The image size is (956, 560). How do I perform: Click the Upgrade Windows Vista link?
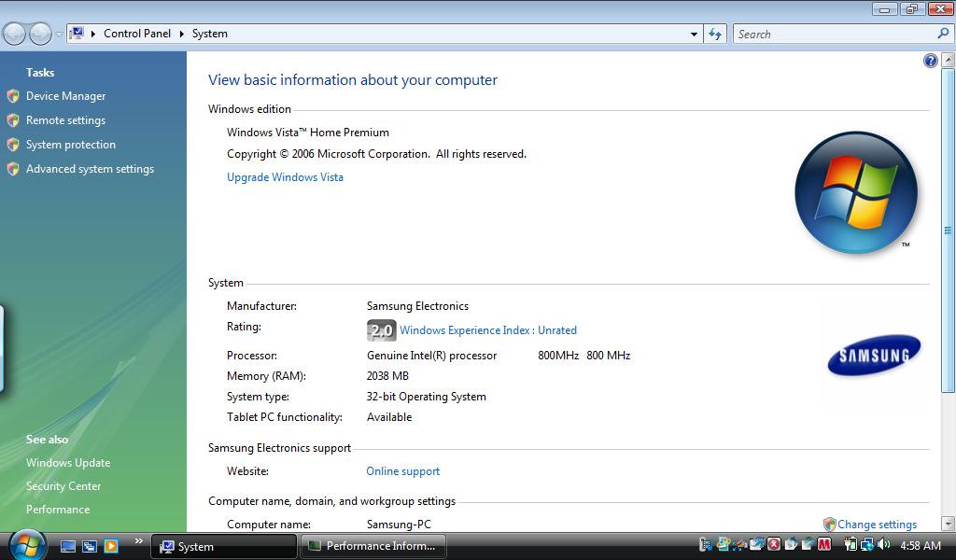(285, 177)
